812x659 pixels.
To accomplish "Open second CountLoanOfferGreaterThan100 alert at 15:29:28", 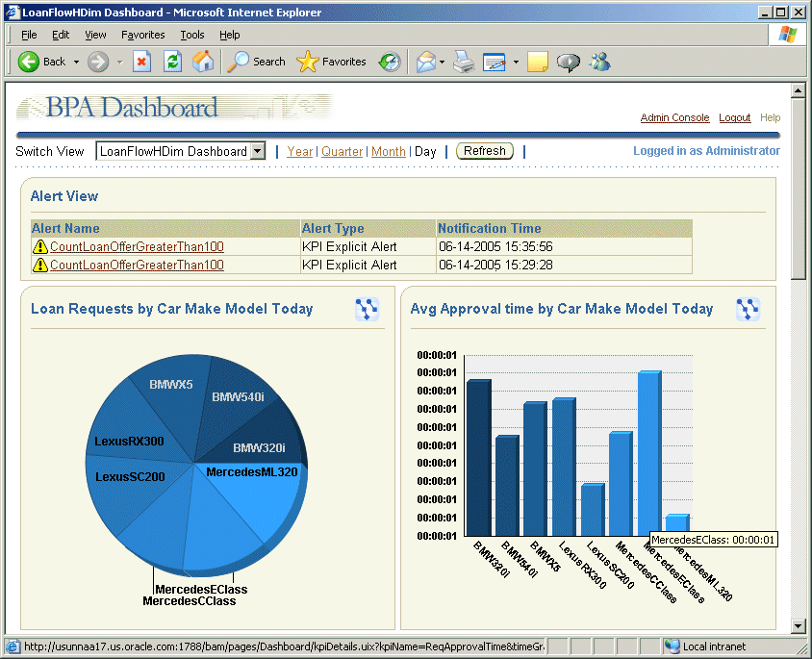I will pyautogui.click(x=137, y=266).
